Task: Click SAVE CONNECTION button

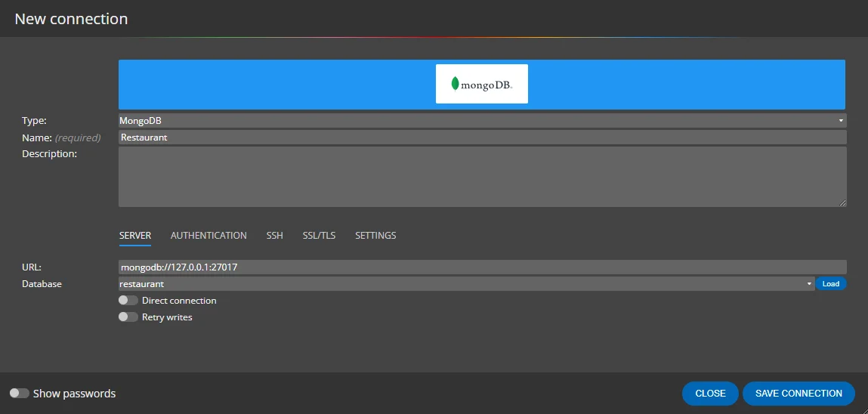Action: tap(798, 394)
